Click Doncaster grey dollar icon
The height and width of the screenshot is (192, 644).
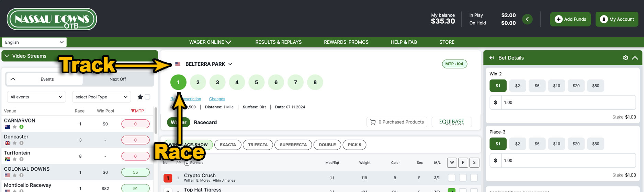tap(21, 143)
